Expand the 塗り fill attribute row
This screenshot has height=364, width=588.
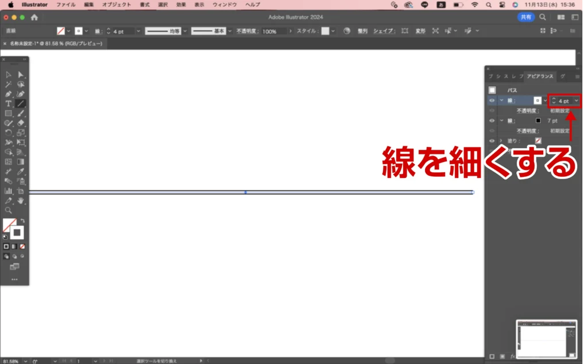click(501, 141)
